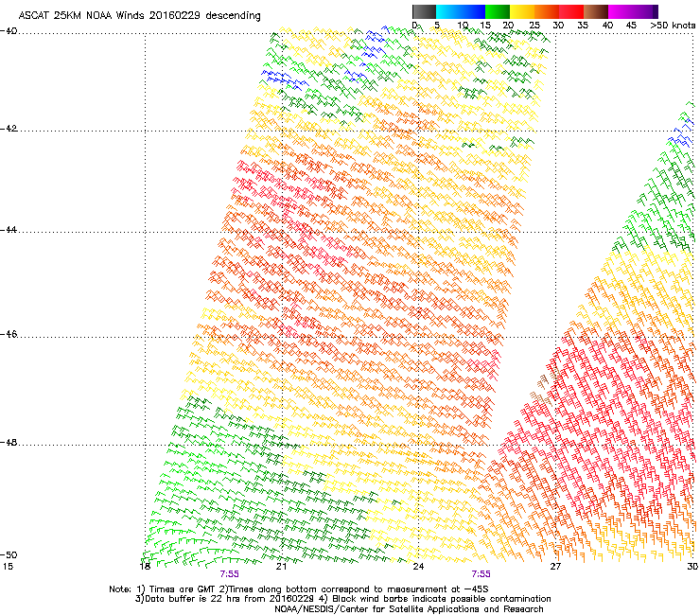
Task: Select the magenta-purple 40-50 knots legend swatch
Action: tap(633, 11)
